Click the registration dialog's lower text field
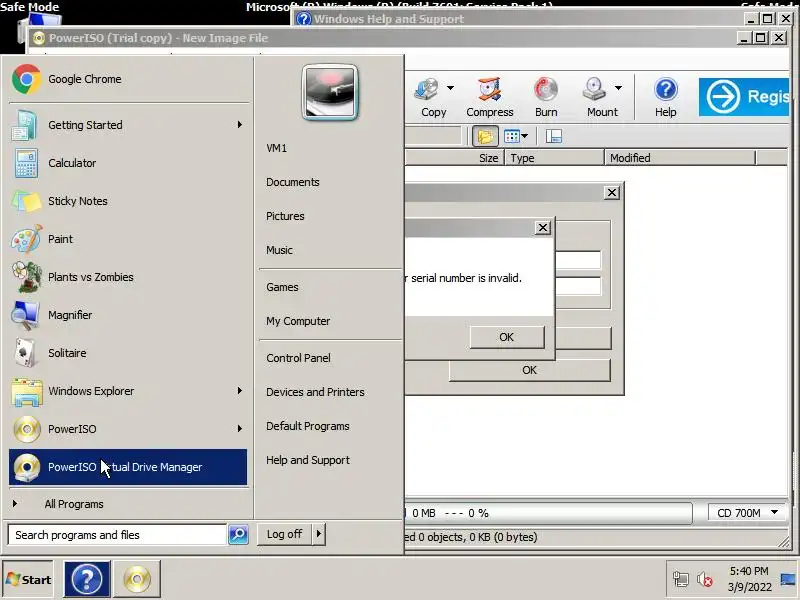 pos(578,286)
